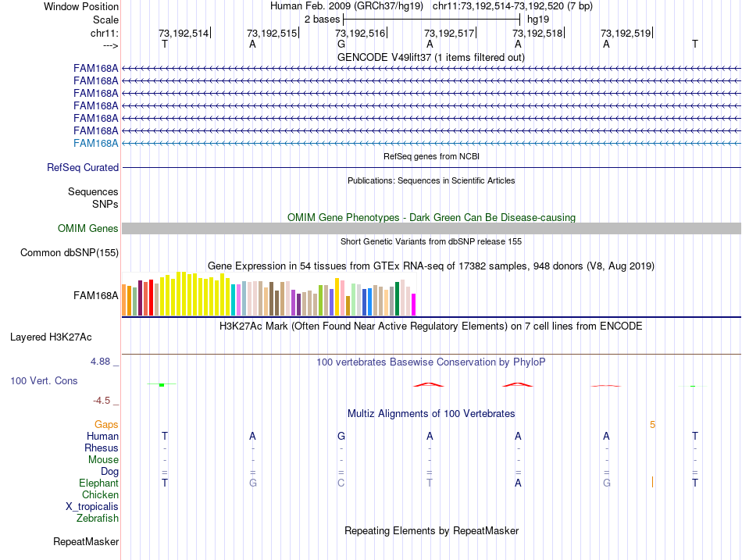Click the position range 'chr11:73,192,514-73,192,520 (7 bp)'
The width and height of the screenshot is (742, 560).
512,6
